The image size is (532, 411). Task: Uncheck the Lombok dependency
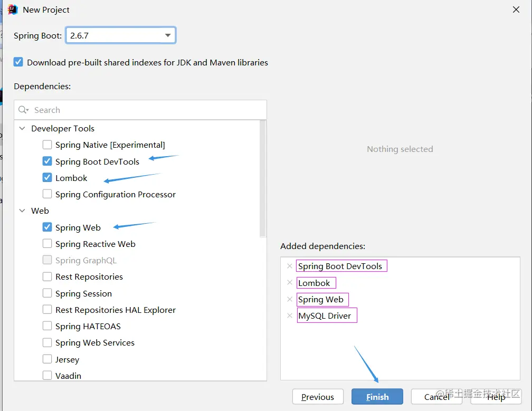47,178
